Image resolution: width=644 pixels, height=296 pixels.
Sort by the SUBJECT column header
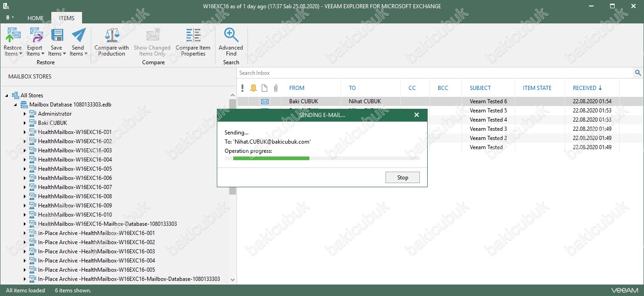point(480,88)
